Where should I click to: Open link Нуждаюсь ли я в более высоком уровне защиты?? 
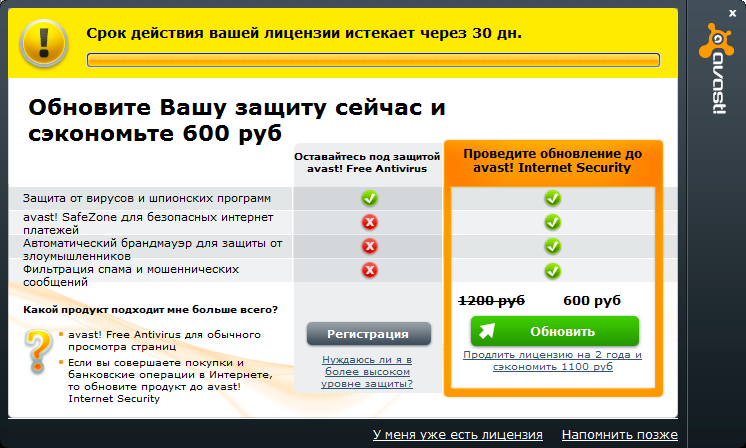click(367, 371)
